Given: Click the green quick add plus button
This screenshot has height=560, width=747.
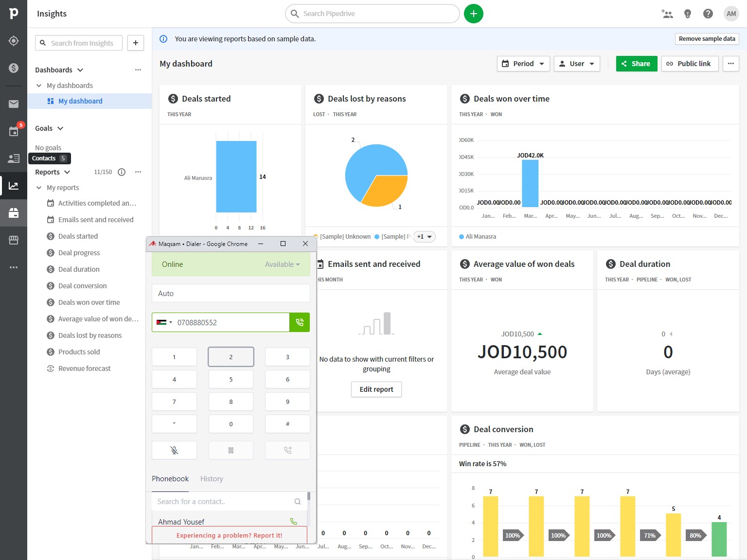Looking at the screenshot, I should tap(474, 14).
